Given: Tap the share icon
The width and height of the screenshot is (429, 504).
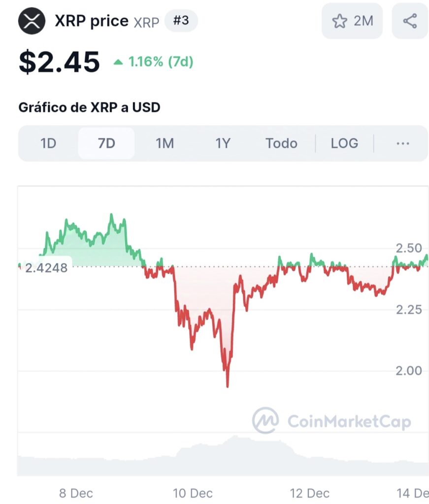Looking at the screenshot, I should [410, 21].
